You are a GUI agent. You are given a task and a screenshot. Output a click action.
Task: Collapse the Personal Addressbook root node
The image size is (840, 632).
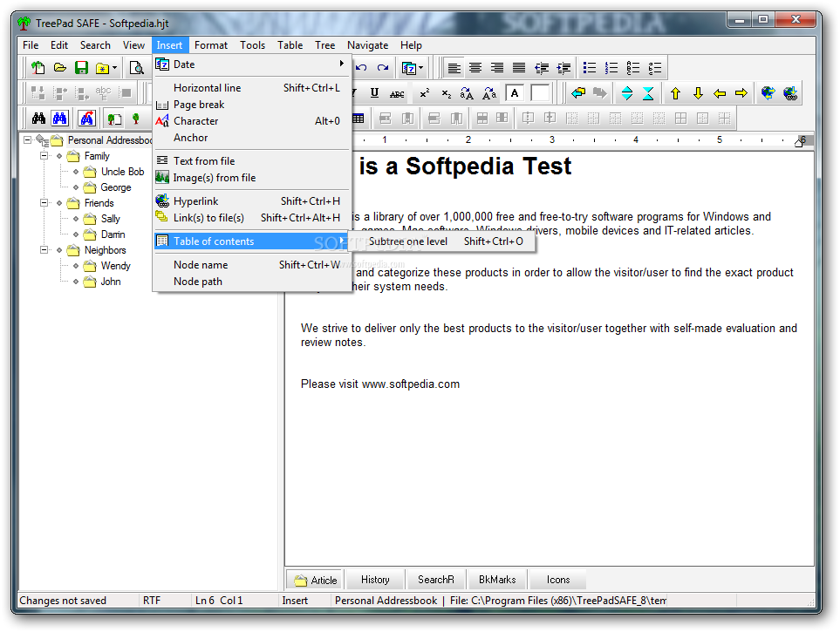(27, 140)
